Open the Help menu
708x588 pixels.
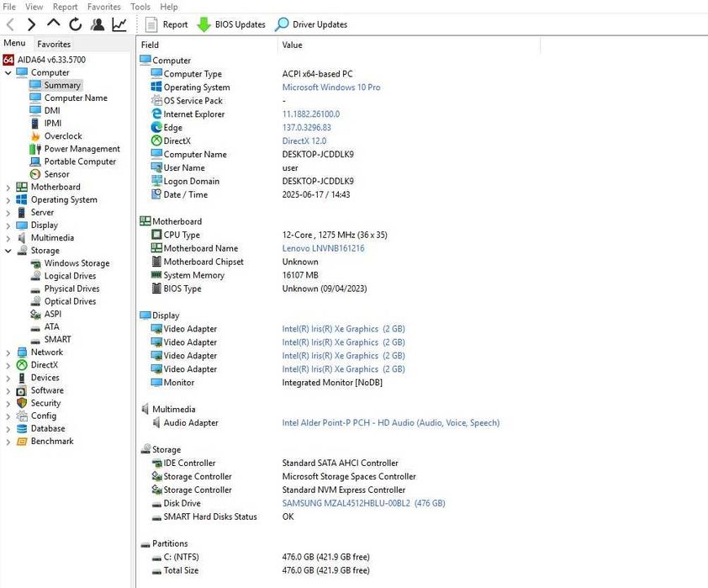169,7
